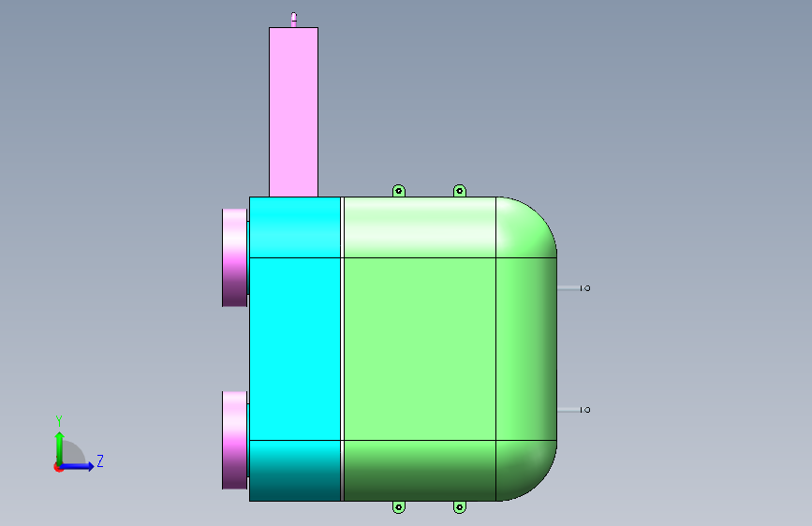Select the green central tank face

point(420,348)
